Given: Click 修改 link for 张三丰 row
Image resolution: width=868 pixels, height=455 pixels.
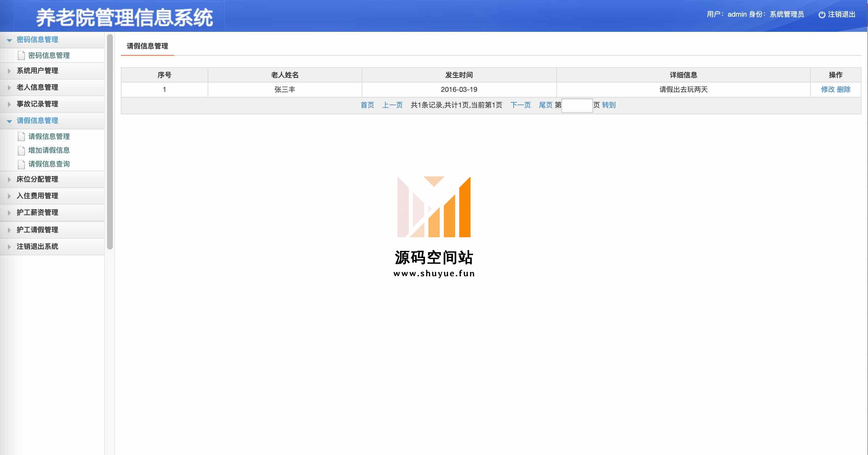Looking at the screenshot, I should pyautogui.click(x=827, y=89).
